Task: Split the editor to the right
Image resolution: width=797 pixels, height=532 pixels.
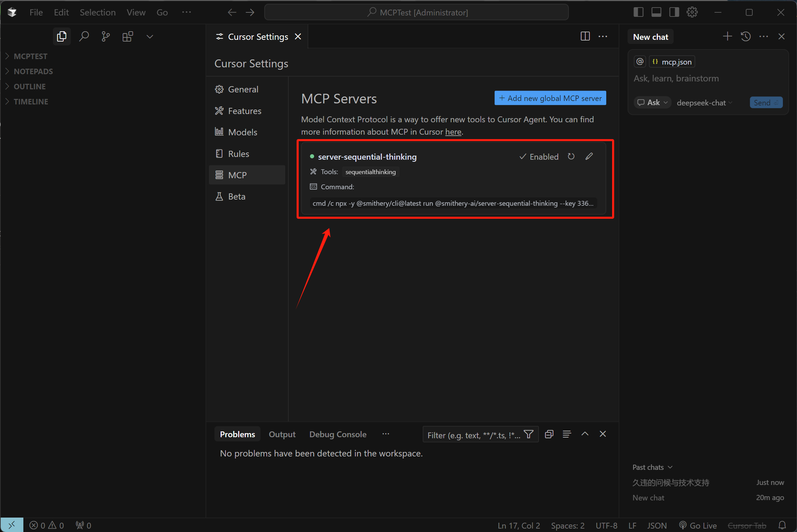Action: click(x=585, y=36)
